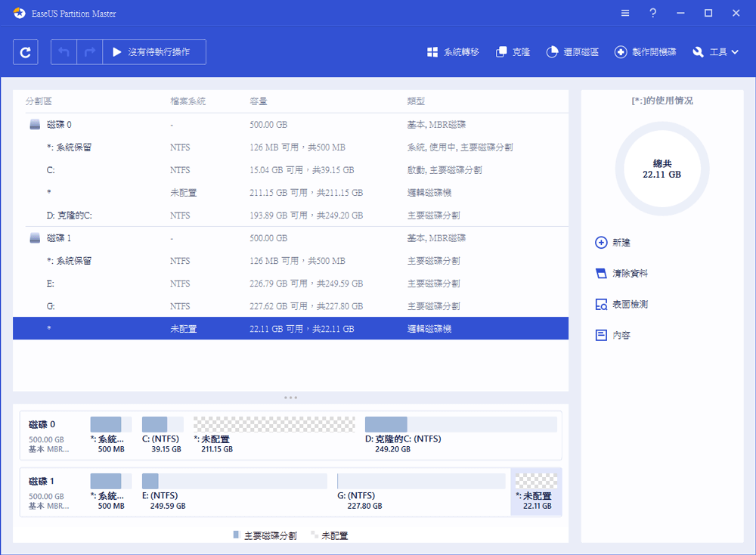Select C: (NTFS) 39.15 GB block in disk map
The height and width of the screenshot is (555, 756).
(x=163, y=435)
